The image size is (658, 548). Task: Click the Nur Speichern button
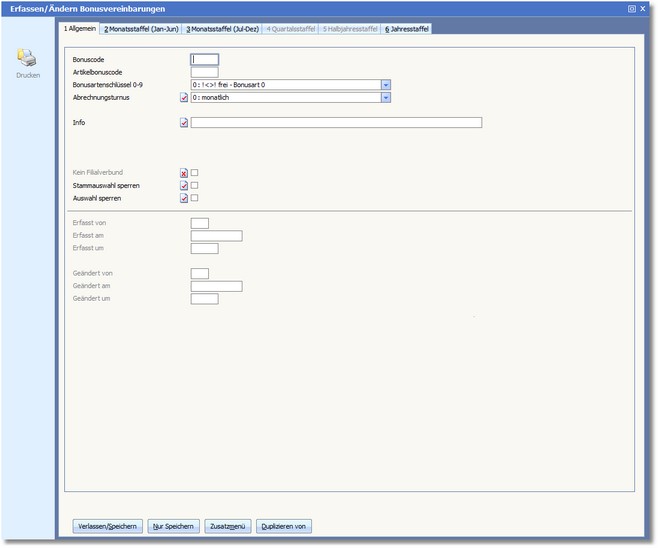pos(173,526)
